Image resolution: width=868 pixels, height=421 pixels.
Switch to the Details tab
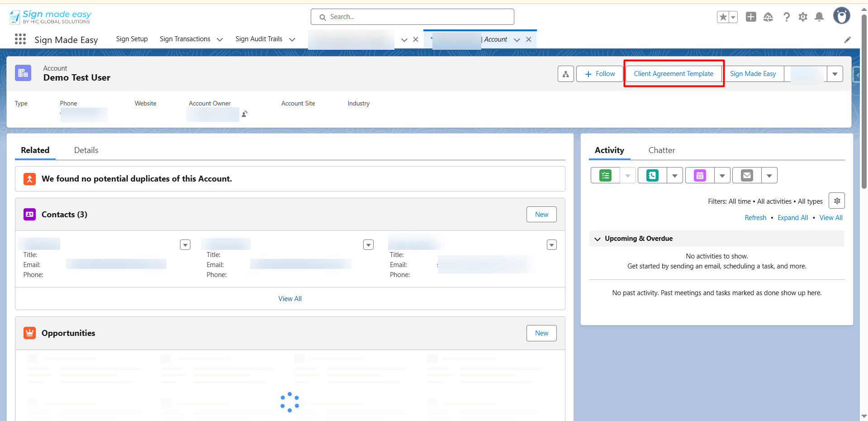click(x=86, y=150)
